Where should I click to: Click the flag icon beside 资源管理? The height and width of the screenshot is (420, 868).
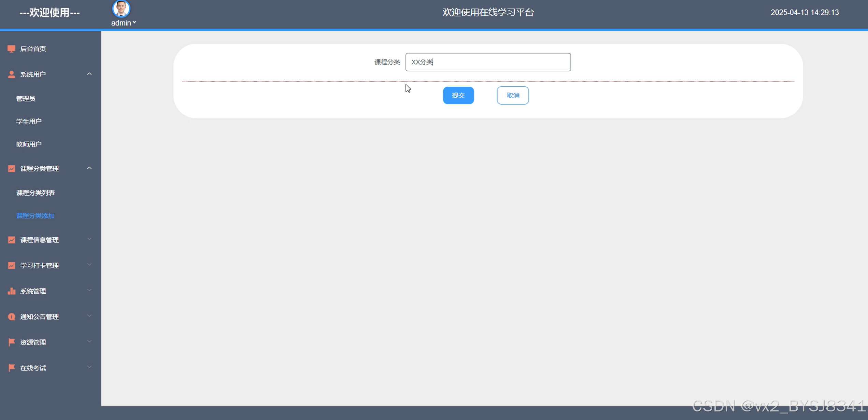pyautogui.click(x=11, y=342)
